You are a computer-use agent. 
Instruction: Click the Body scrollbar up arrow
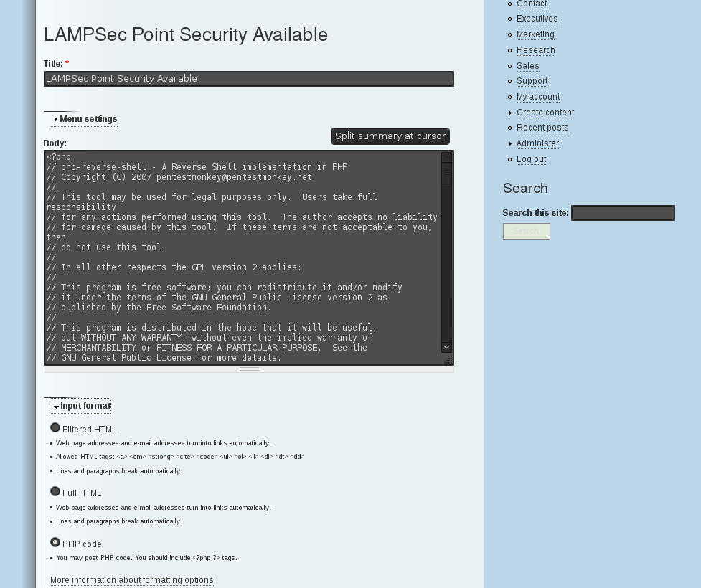click(x=446, y=156)
